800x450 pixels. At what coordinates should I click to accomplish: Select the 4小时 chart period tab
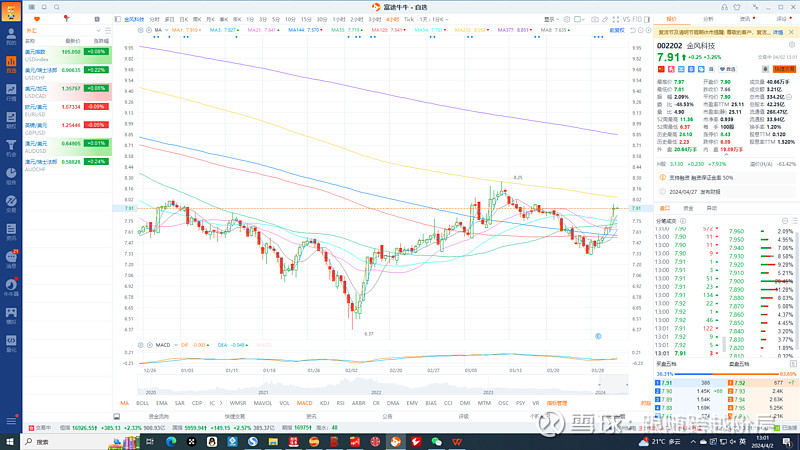point(392,19)
